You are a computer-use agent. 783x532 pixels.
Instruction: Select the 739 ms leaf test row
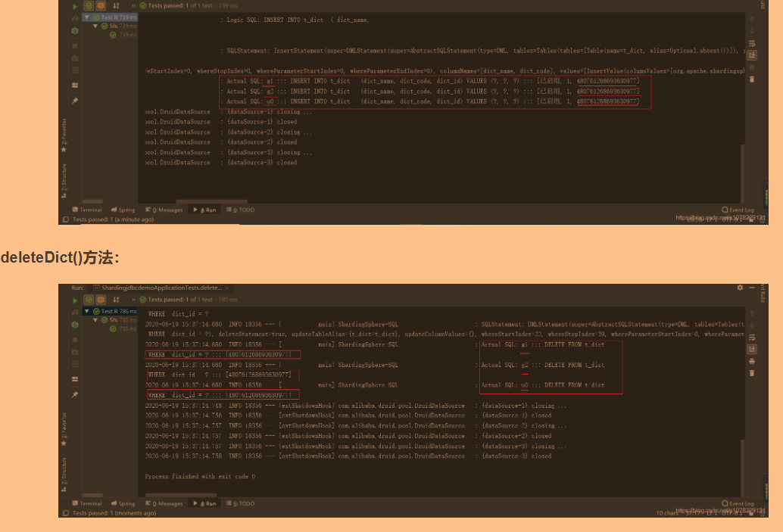point(123,35)
